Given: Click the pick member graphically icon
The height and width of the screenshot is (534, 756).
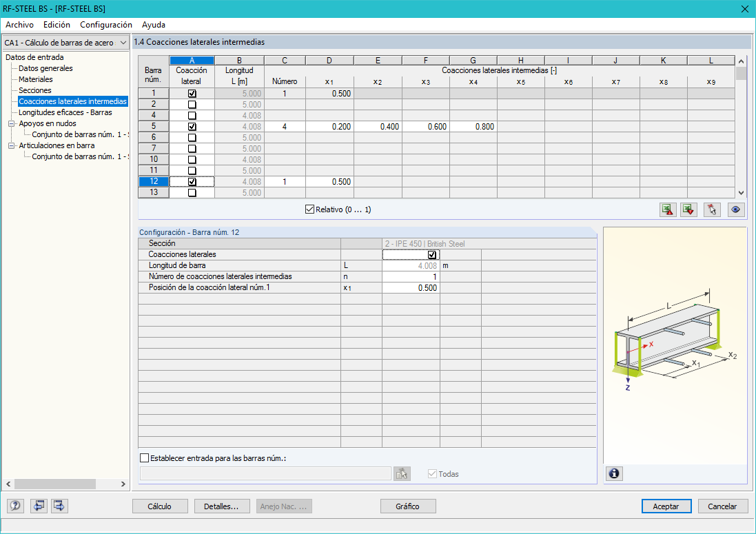Looking at the screenshot, I should click(x=712, y=209).
